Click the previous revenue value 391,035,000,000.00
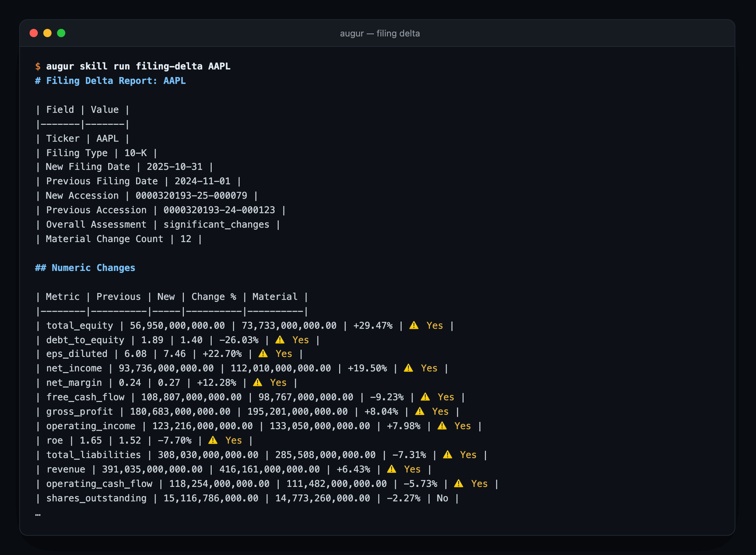 coord(152,469)
